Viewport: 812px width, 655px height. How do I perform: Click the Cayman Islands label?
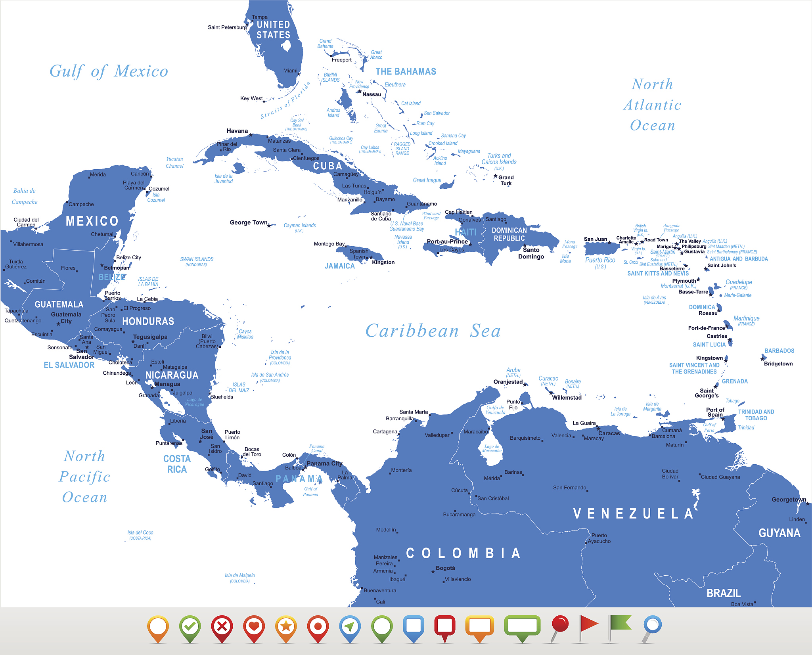(x=300, y=226)
